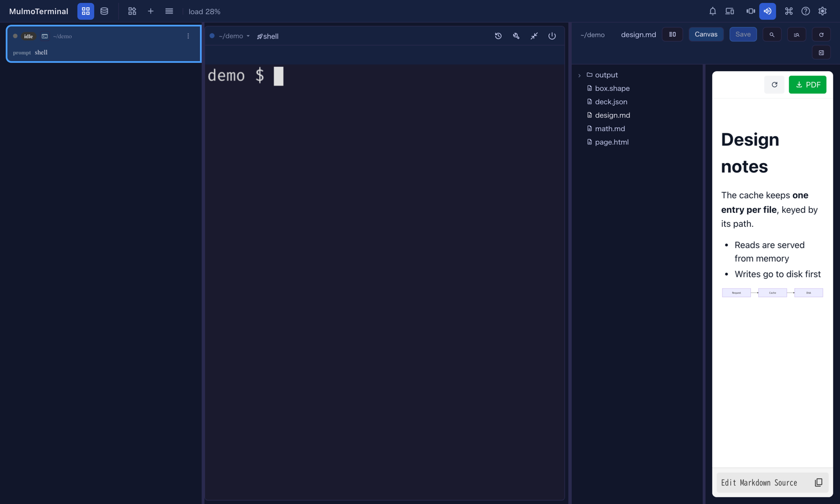Screen dimensions: 840x504
Task: Click the idle status badge
Action: 29,36
